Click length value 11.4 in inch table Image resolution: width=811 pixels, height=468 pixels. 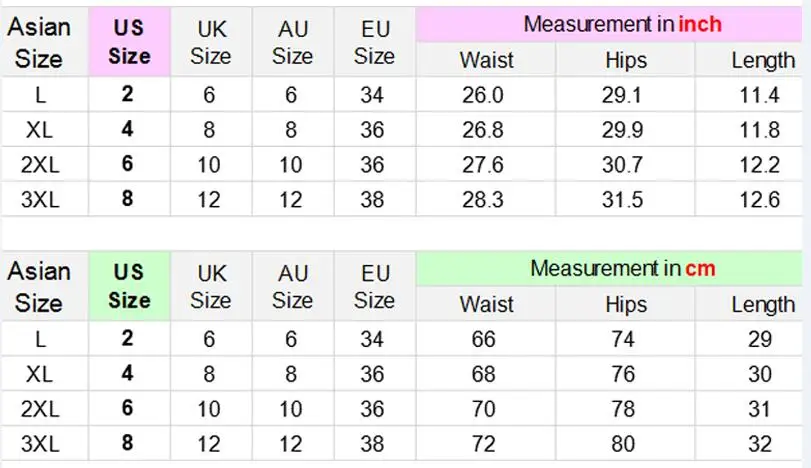point(759,95)
